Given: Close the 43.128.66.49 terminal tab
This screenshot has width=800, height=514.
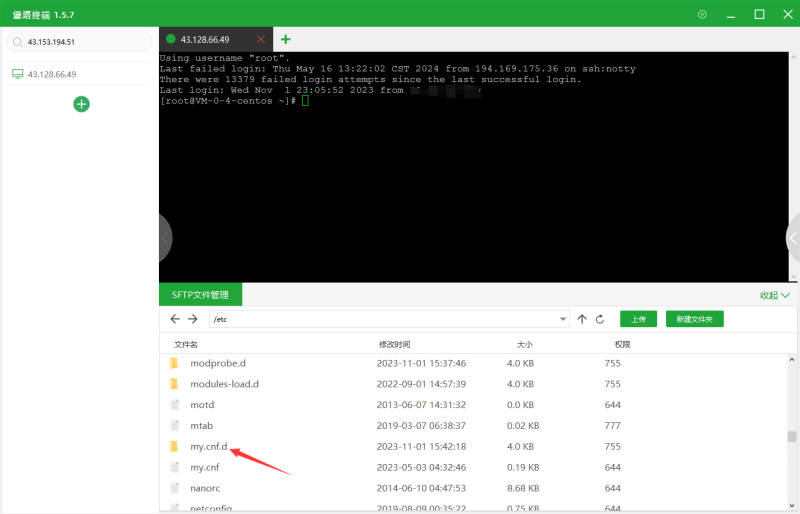Looking at the screenshot, I should pos(261,39).
